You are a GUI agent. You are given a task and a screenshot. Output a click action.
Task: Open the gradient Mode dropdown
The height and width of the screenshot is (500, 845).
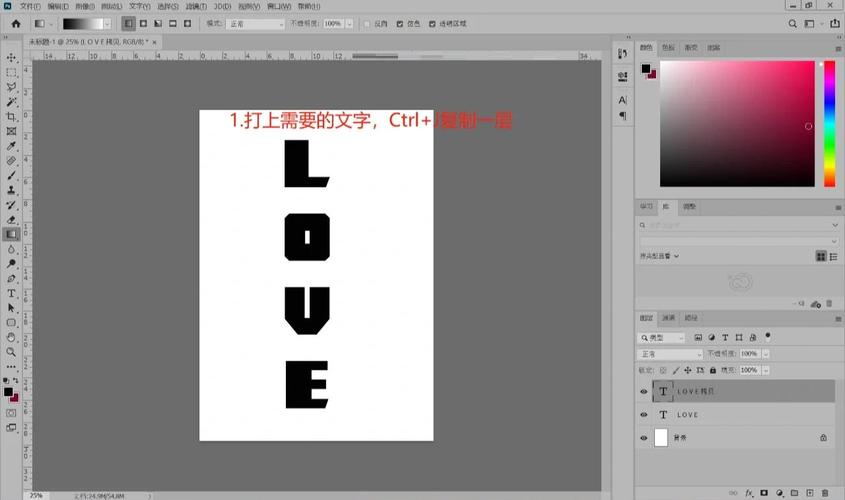(255, 24)
